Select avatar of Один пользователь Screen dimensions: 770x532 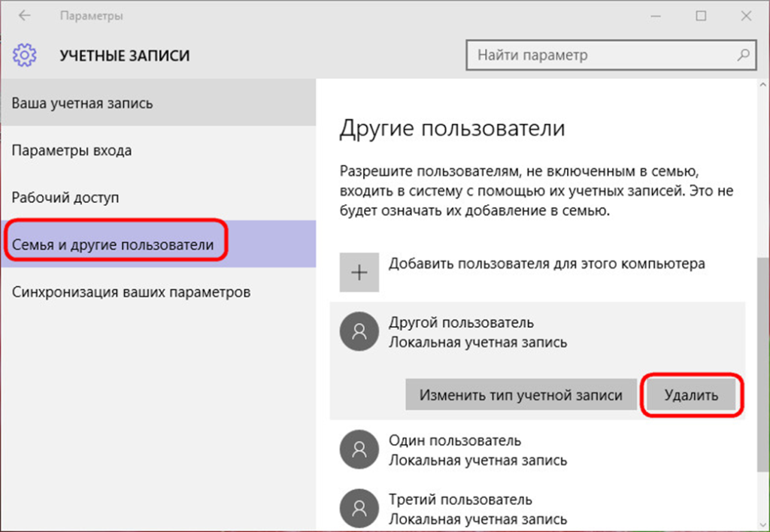[359, 449]
